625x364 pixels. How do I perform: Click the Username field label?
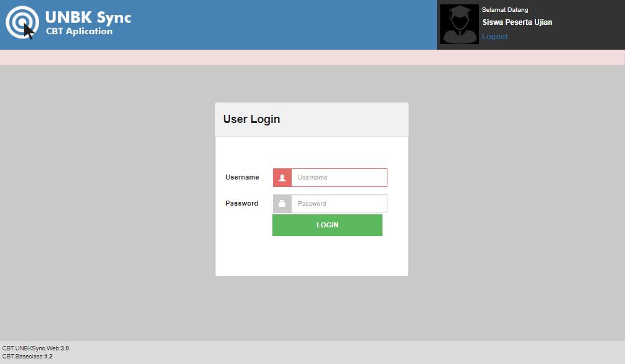tap(243, 177)
